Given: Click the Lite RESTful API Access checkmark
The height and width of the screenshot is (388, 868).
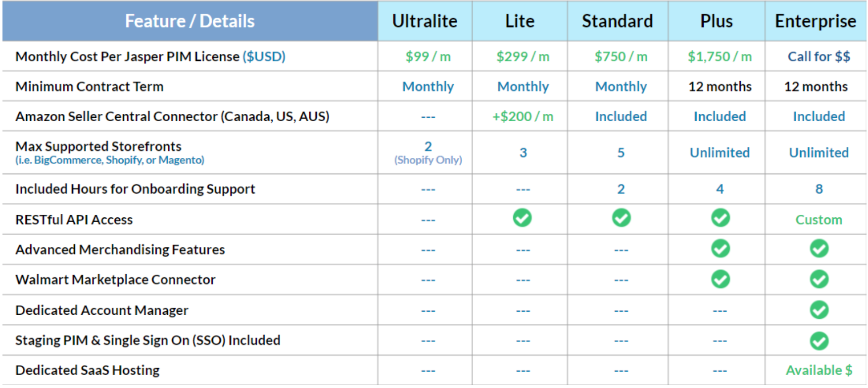Looking at the screenshot, I should [522, 218].
